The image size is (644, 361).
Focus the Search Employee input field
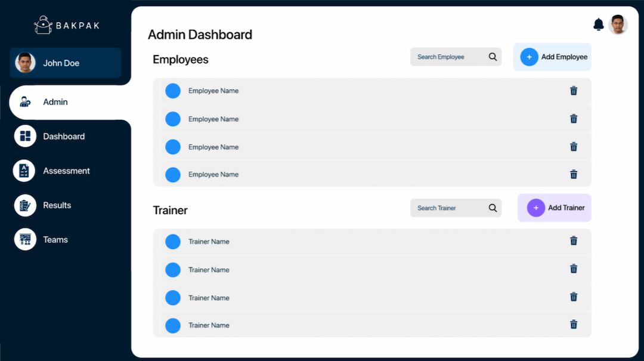448,57
